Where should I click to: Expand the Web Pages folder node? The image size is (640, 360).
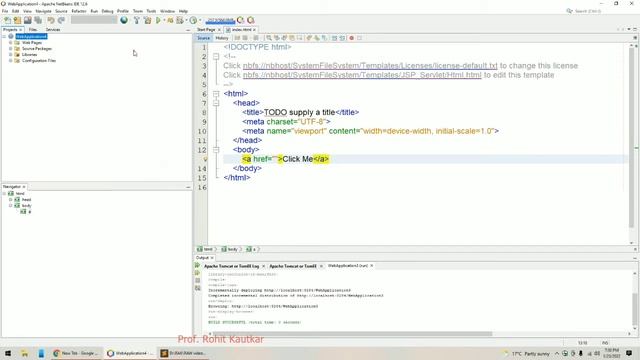(11, 42)
